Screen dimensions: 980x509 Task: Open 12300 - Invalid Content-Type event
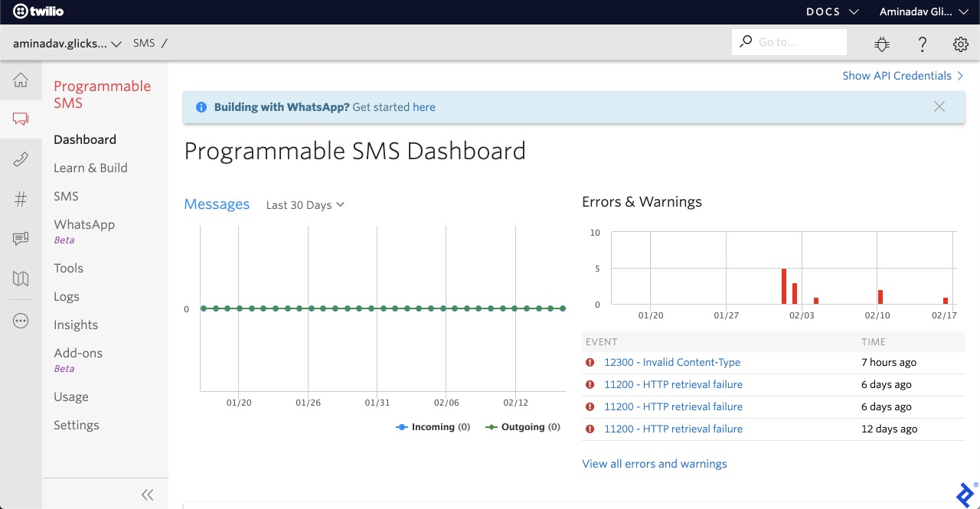(672, 363)
